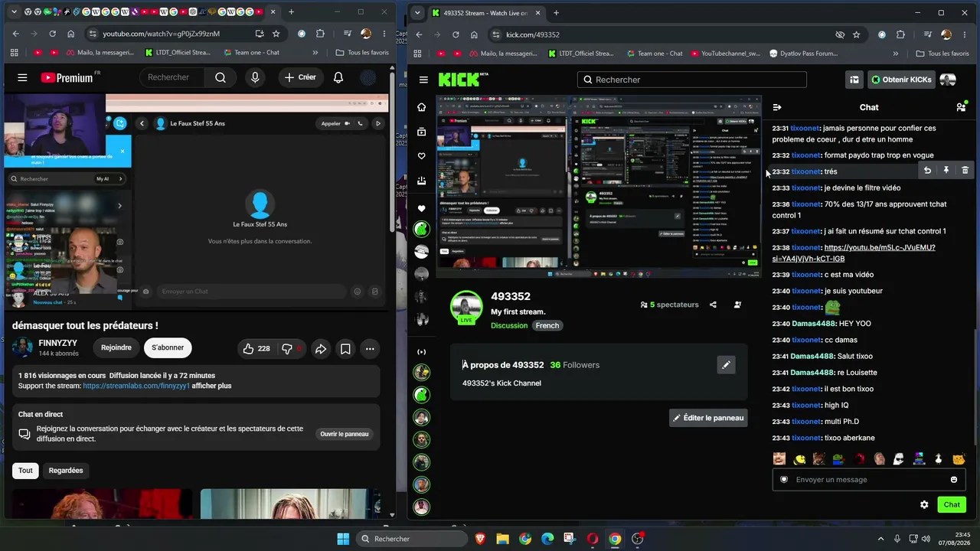This screenshot has width=980, height=551.
Task: Open Kick browse icon in sidebar
Action: point(421,132)
